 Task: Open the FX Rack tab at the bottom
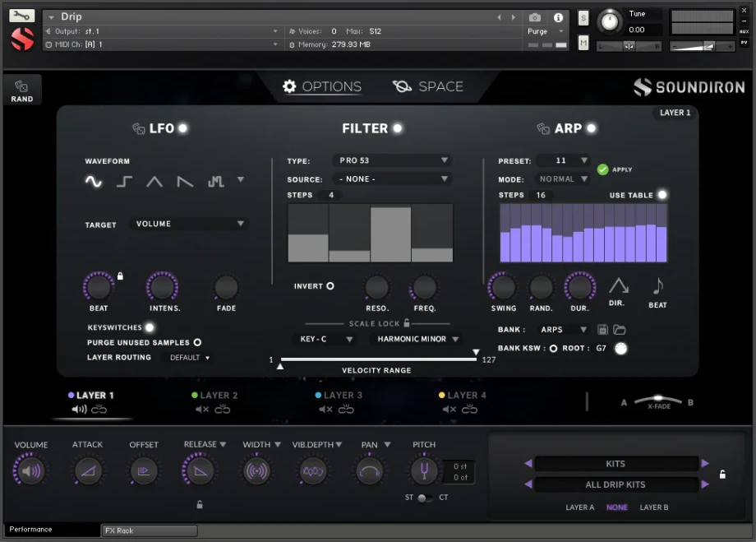coord(149,530)
